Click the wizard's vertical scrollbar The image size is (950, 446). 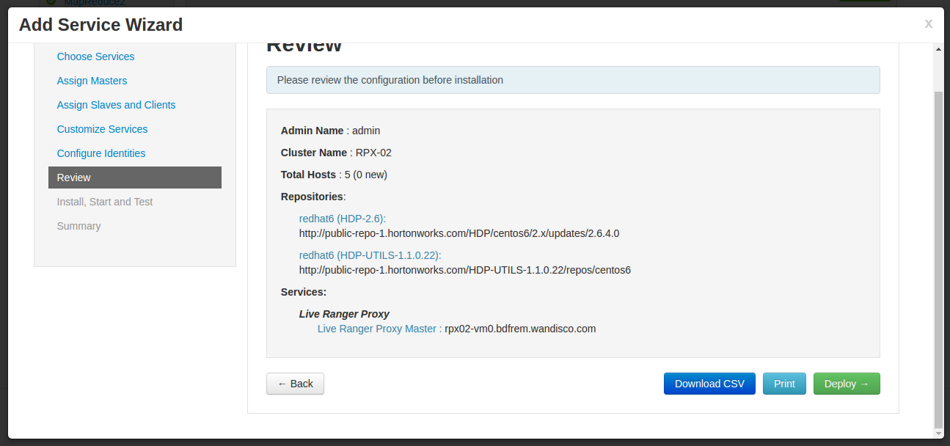tap(938, 261)
